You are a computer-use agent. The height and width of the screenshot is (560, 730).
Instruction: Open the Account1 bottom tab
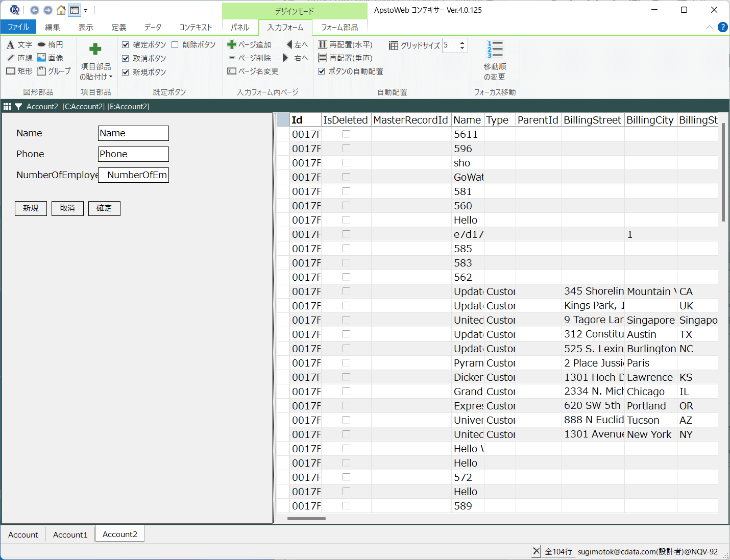(70, 534)
